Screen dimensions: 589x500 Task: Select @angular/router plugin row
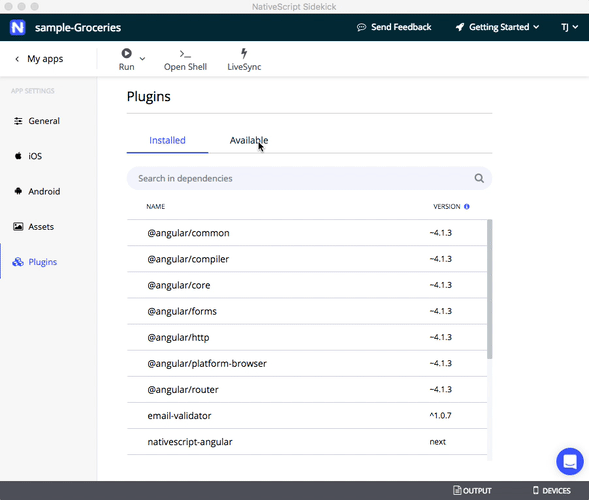pos(307,390)
